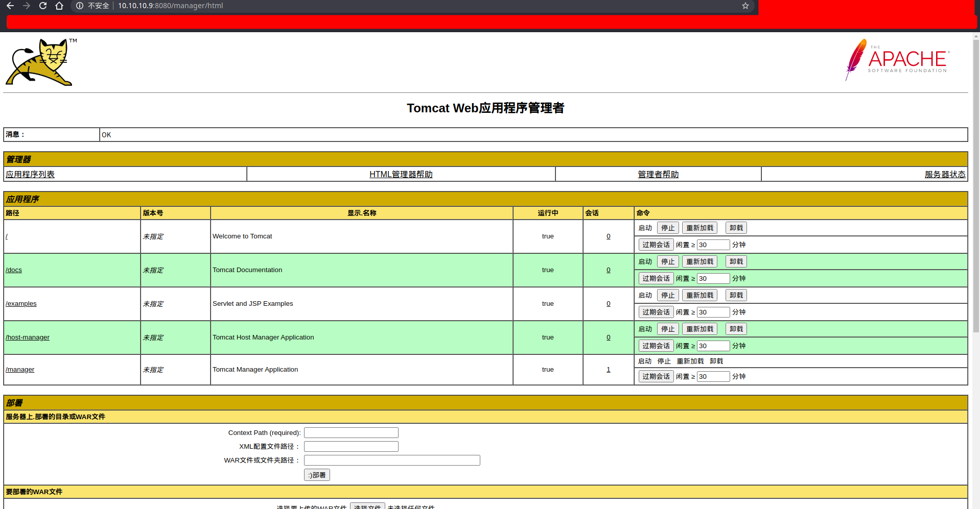
Task: Undeploy the /docs application
Action: [736, 261]
